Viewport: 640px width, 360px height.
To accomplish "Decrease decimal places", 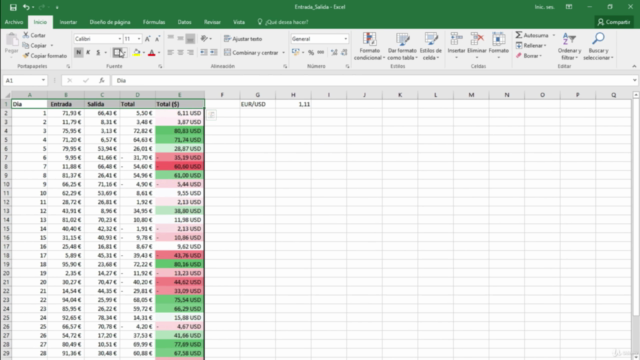I will (344, 52).
